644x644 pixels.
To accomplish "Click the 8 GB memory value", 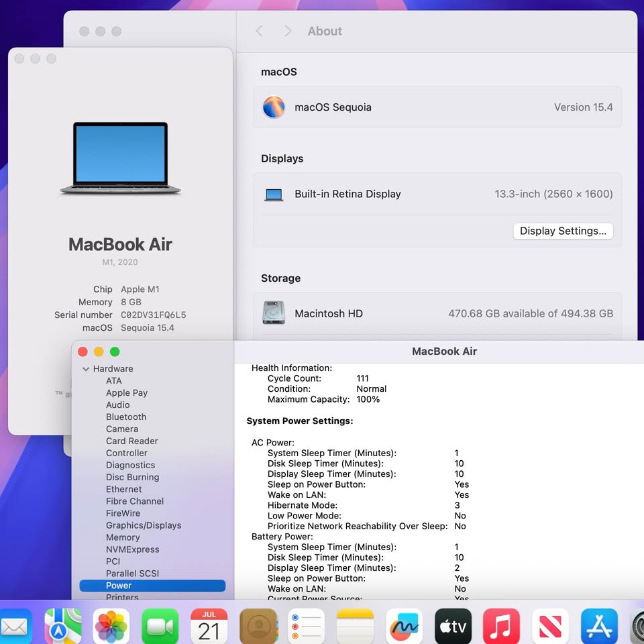I will [x=131, y=302].
